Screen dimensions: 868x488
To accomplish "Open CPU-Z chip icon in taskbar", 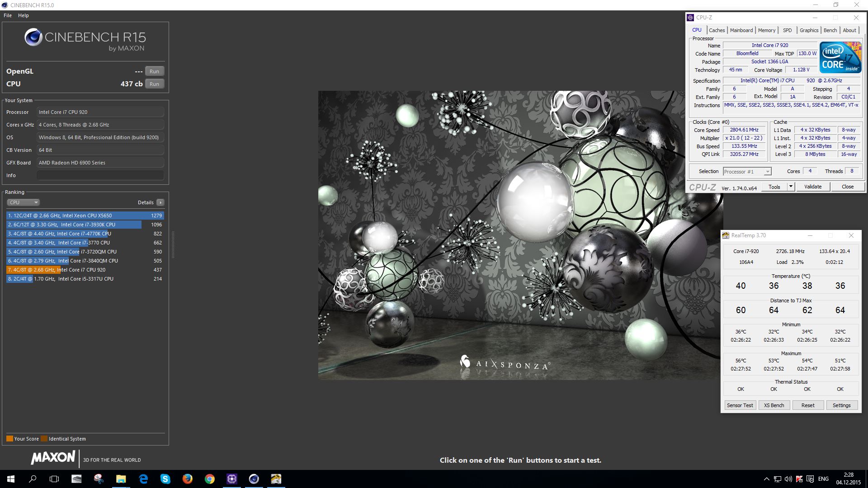I will click(232, 479).
